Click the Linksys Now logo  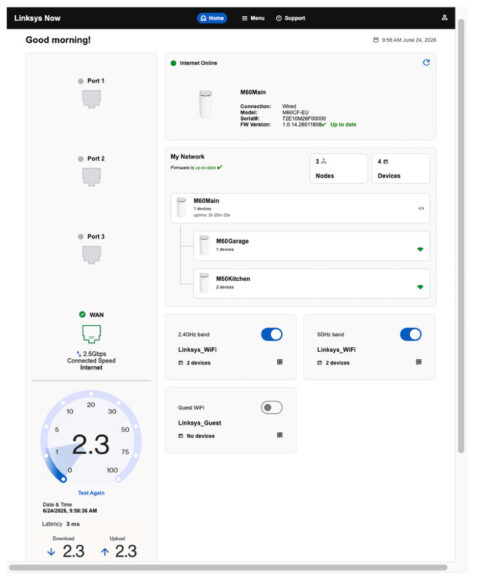[x=37, y=18]
